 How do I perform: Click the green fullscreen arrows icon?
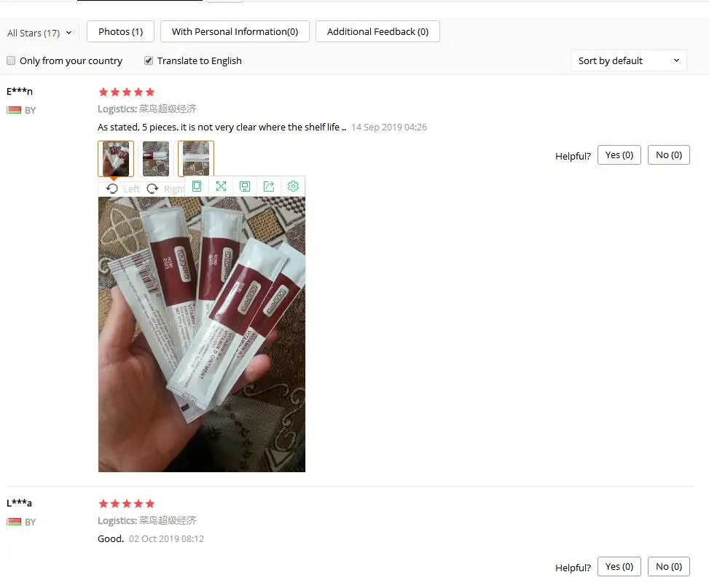(x=221, y=187)
